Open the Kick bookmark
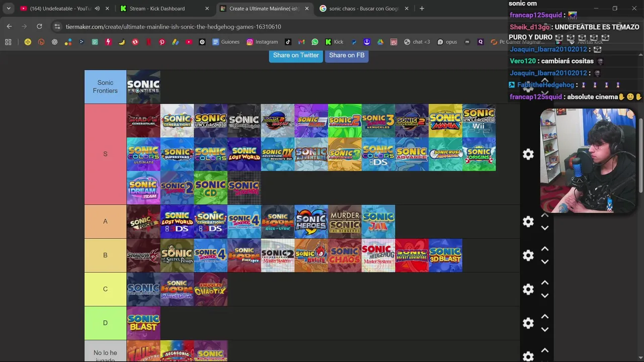The image size is (644, 362). (334, 42)
